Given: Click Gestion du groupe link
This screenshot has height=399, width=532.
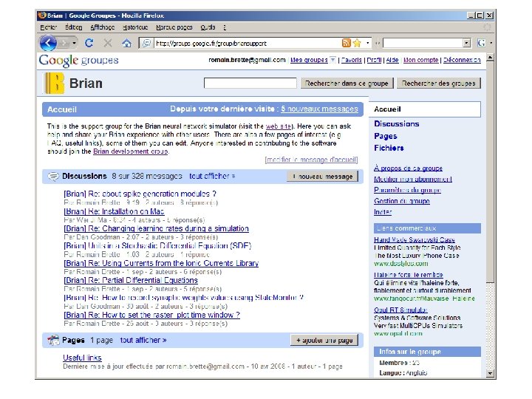Looking at the screenshot, I should click(402, 201).
